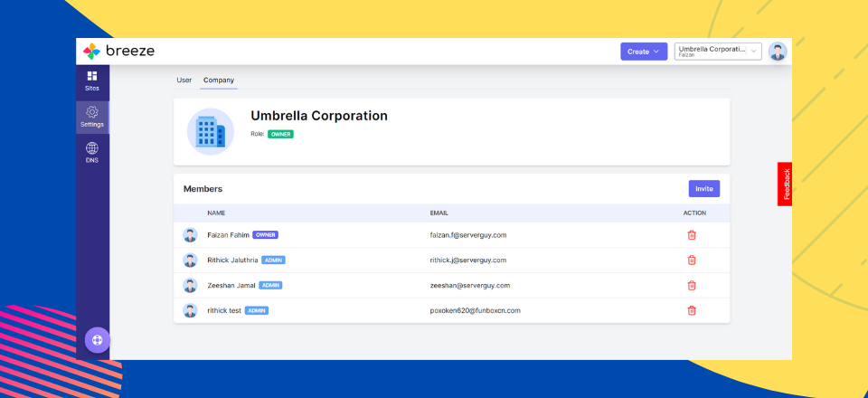Open the red Feedback tab

(x=785, y=184)
